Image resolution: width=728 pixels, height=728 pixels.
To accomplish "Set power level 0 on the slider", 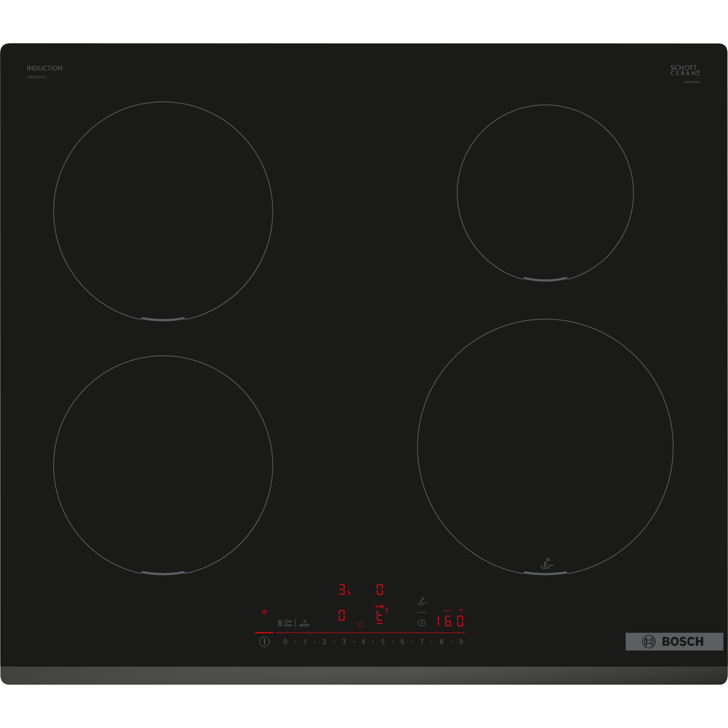I will tap(285, 642).
